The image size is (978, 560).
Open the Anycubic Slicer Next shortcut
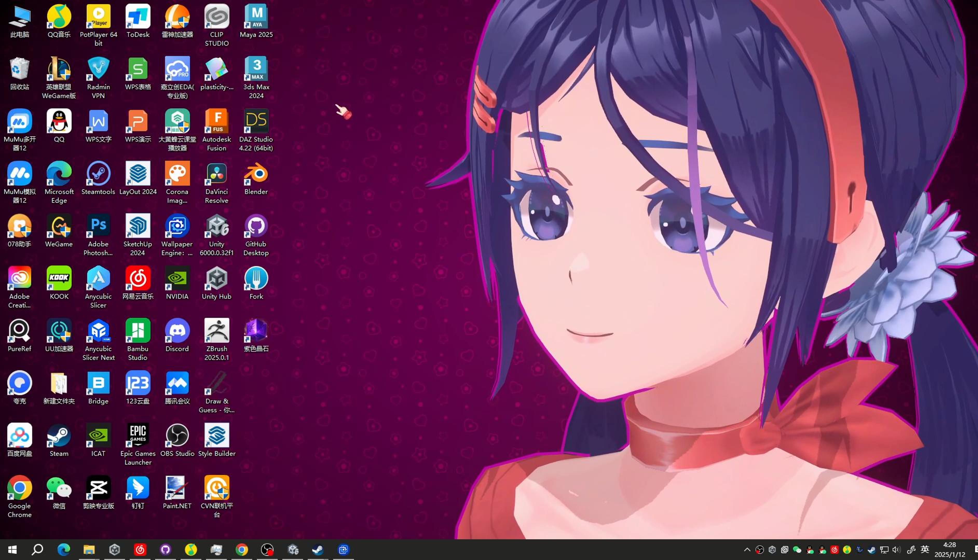click(x=98, y=340)
